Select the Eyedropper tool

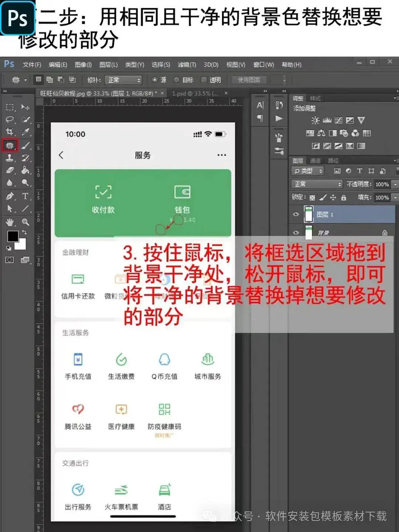25,132
